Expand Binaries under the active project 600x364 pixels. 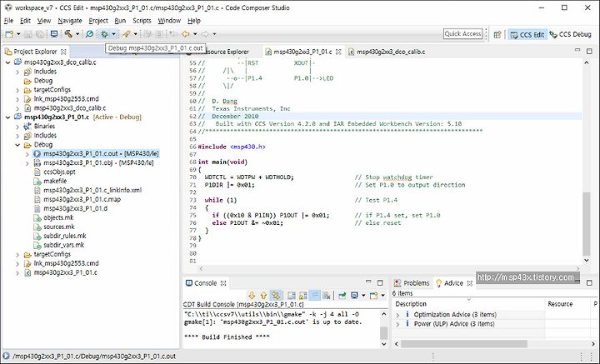tap(17, 127)
